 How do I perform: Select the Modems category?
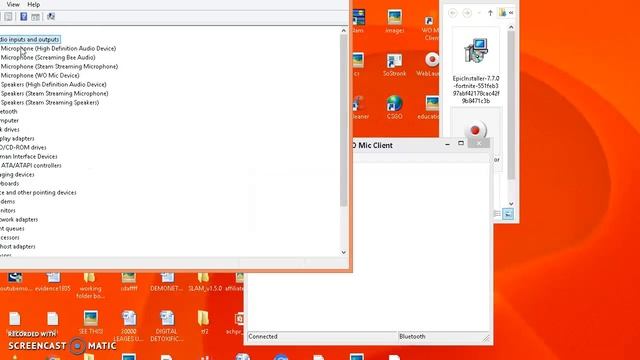pos(8,201)
